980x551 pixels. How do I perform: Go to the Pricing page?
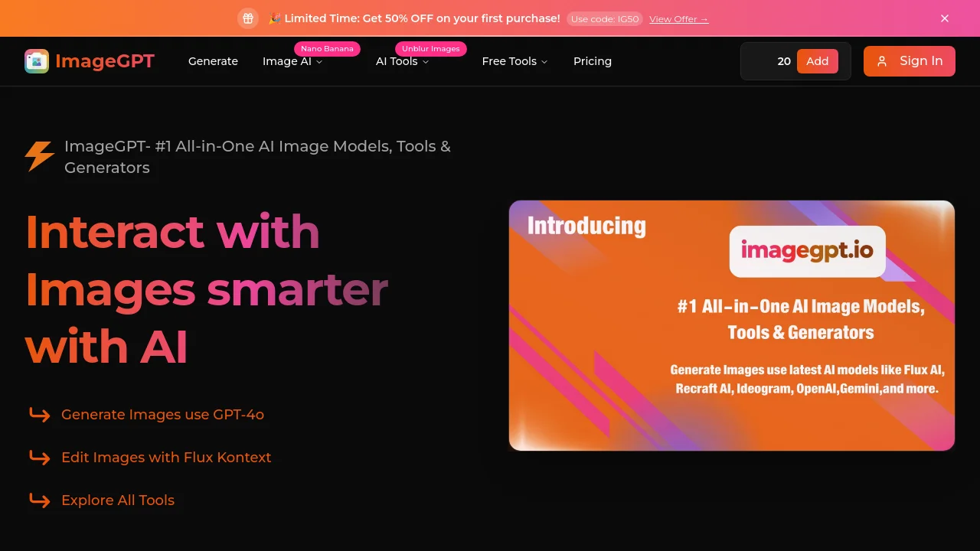coord(593,61)
